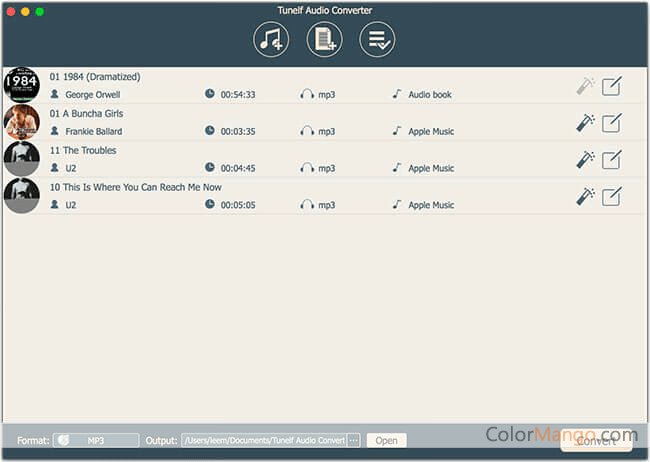Click edit tag icon for A Buncha Girls
The image size is (650, 462).
click(612, 123)
